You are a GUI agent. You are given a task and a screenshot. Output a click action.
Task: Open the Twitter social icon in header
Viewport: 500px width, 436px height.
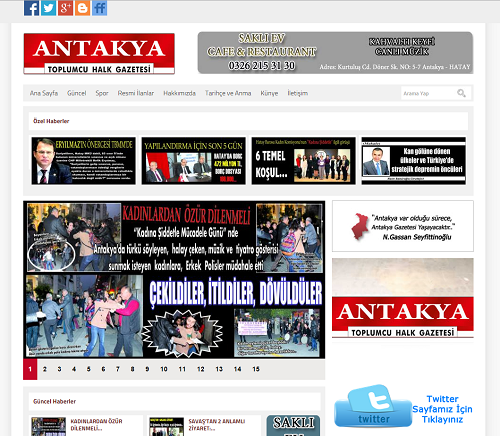pyautogui.click(x=49, y=8)
